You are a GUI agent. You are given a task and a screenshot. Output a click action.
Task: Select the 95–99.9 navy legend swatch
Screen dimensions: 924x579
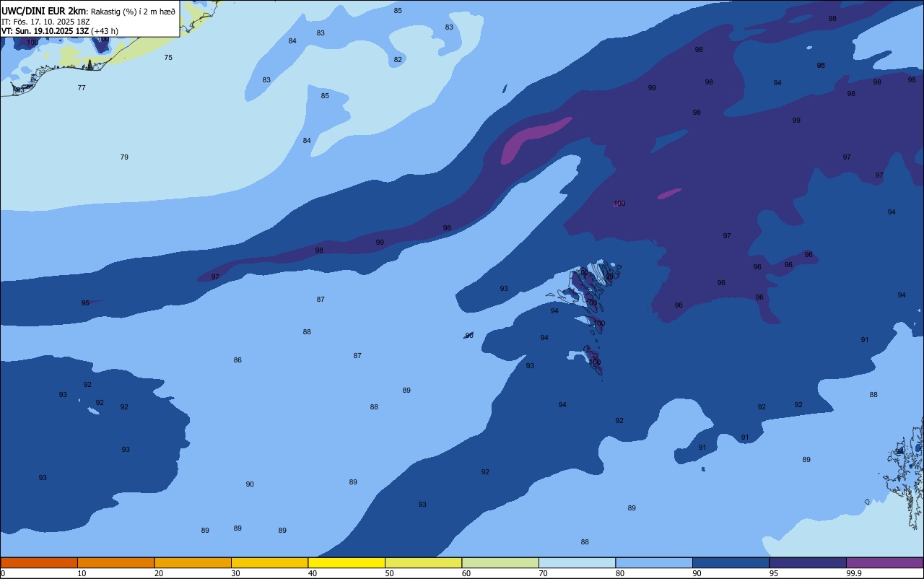pos(808,562)
